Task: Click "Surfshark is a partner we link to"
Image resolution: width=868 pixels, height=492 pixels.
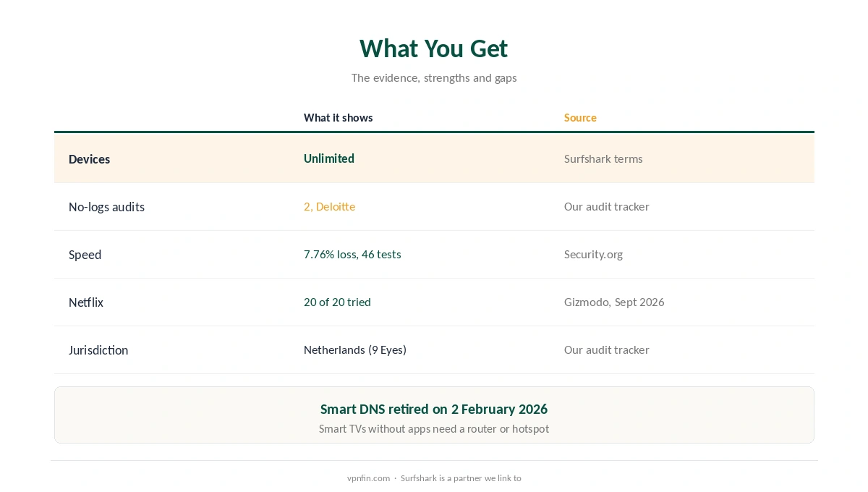Action: point(461,478)
